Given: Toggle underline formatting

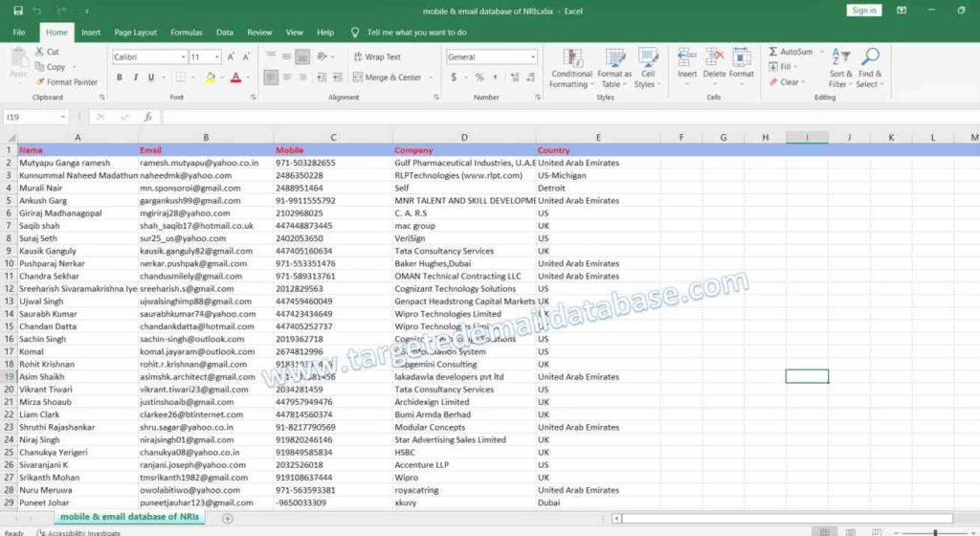Looking at the screenshot, I should click(150, 78).
